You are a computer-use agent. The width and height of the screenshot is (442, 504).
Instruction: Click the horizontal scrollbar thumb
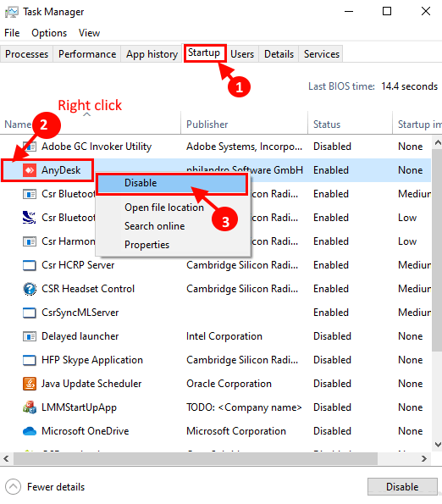click(x=196, y=458)
